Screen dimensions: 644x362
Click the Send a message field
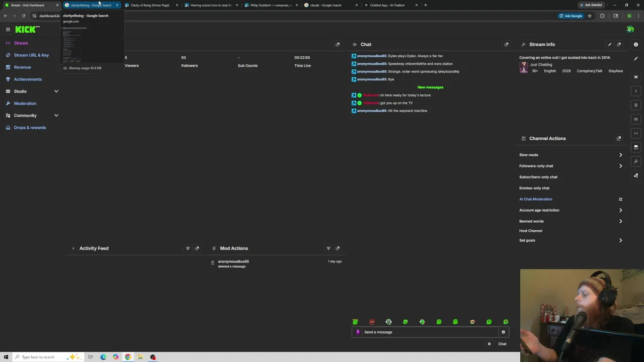430,332
